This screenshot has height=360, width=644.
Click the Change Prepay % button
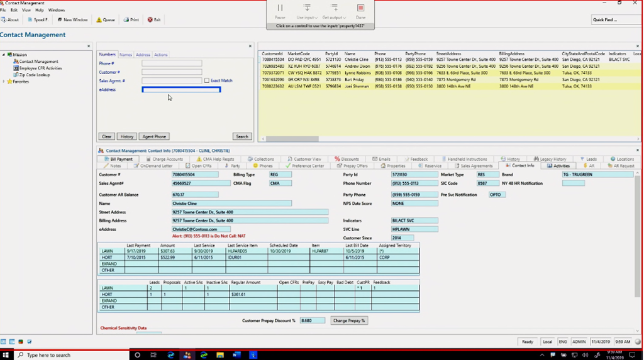pos(348,320)
